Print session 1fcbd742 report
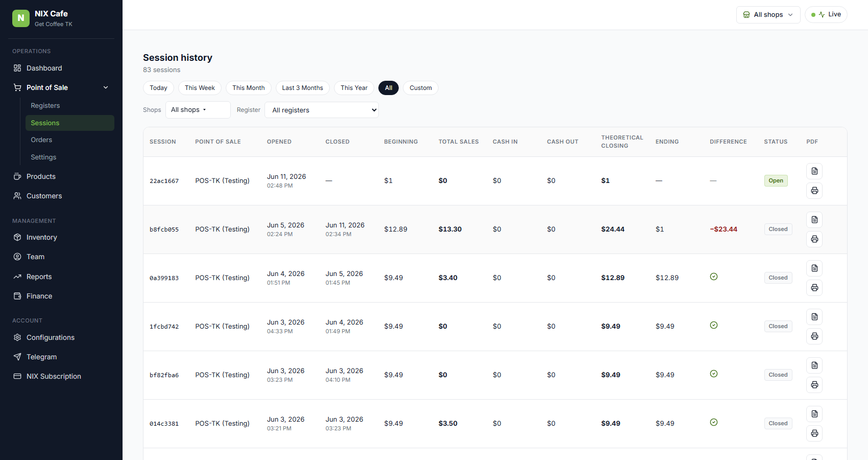The image size is (868, 460). 814,336
